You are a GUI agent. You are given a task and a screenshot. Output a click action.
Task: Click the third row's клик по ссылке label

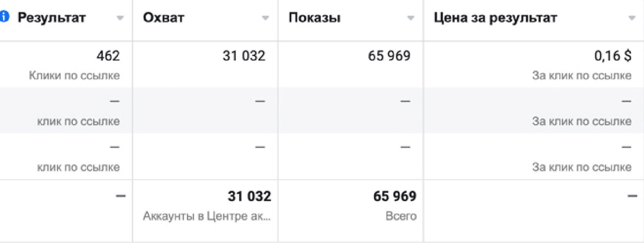[x=78, y=167]
